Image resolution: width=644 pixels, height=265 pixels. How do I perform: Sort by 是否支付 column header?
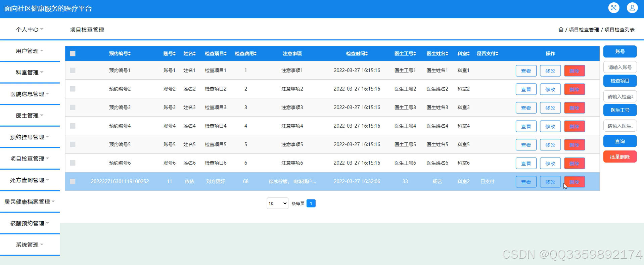pyautogui.click(x=488, y=54)
